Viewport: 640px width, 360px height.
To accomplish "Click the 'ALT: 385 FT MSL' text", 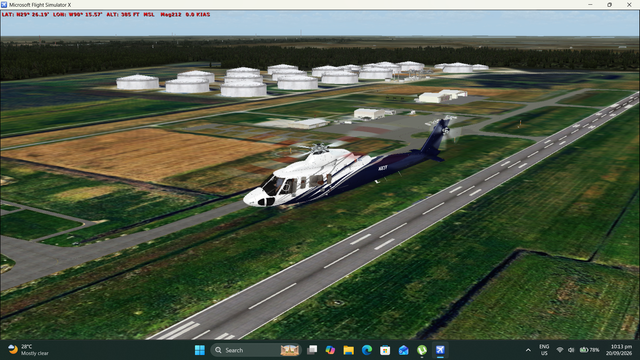I will (130, 14).
